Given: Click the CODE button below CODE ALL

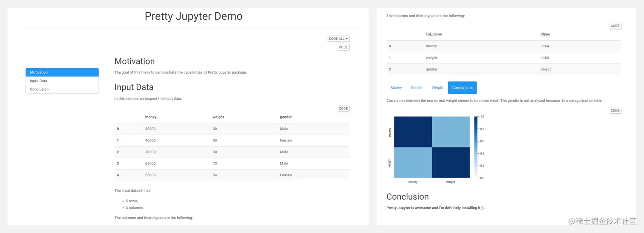Looking at the screenshot, I should pyautogui.click(x=343, y=47).
